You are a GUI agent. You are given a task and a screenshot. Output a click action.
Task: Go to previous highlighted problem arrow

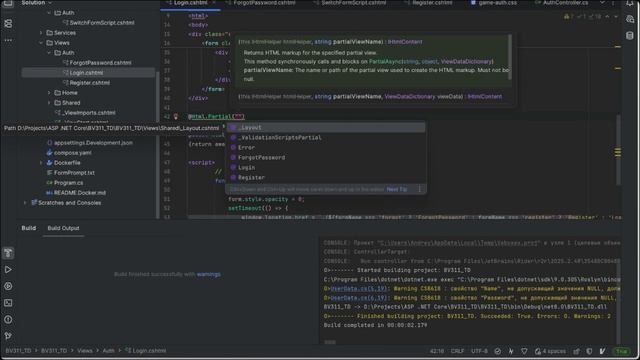tap(607, 17)
